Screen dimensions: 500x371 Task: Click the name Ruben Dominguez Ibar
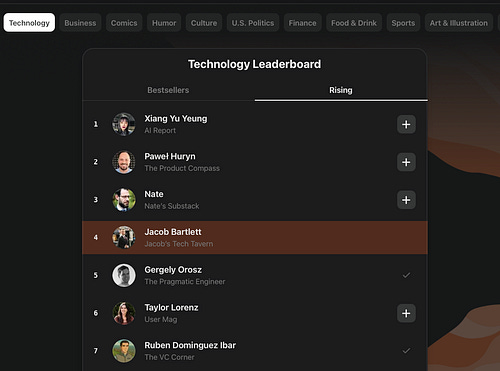190,345
